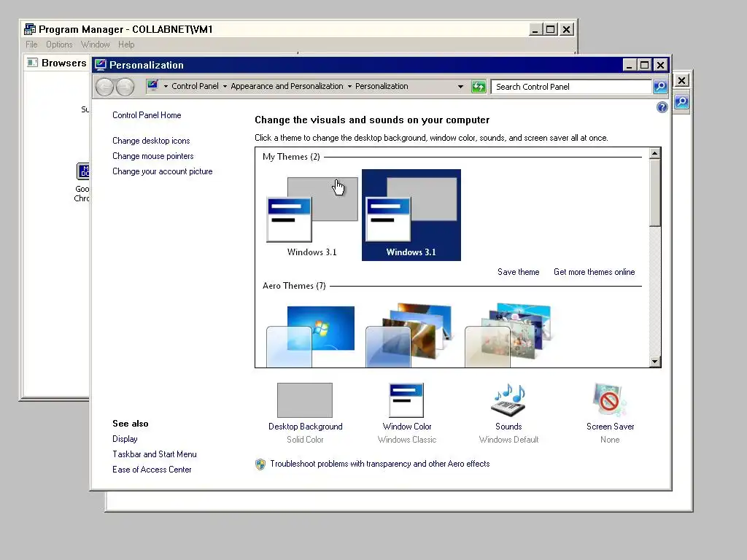Close the Program Manager window
The height and width of the screenshot is (560, 747).
point(566,29)
